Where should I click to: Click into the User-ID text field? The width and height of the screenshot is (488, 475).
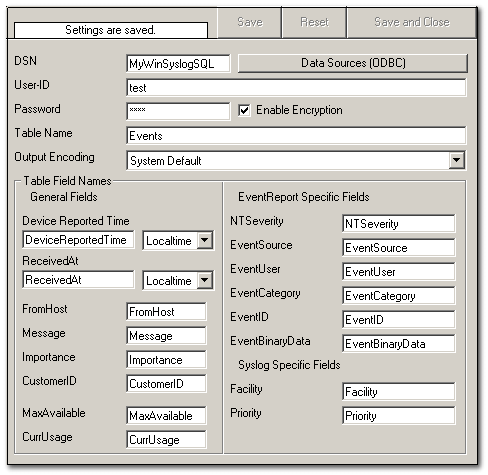tap(296, 88)
